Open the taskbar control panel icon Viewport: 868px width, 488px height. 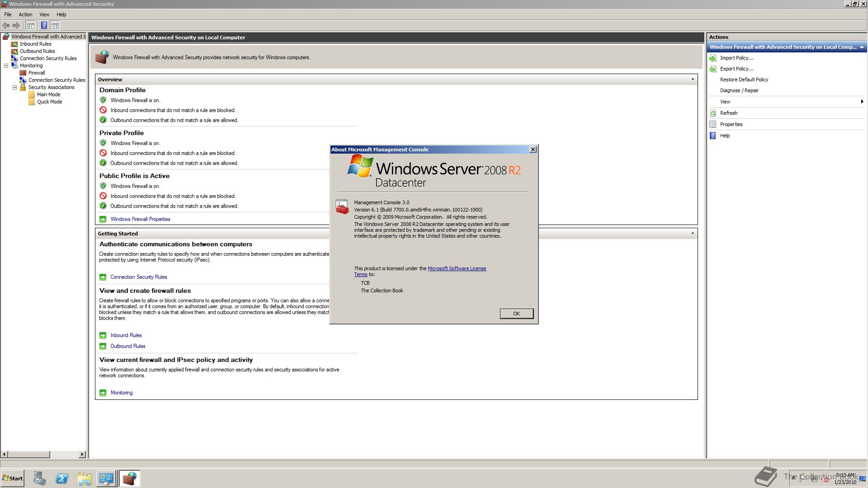[106, 479]
